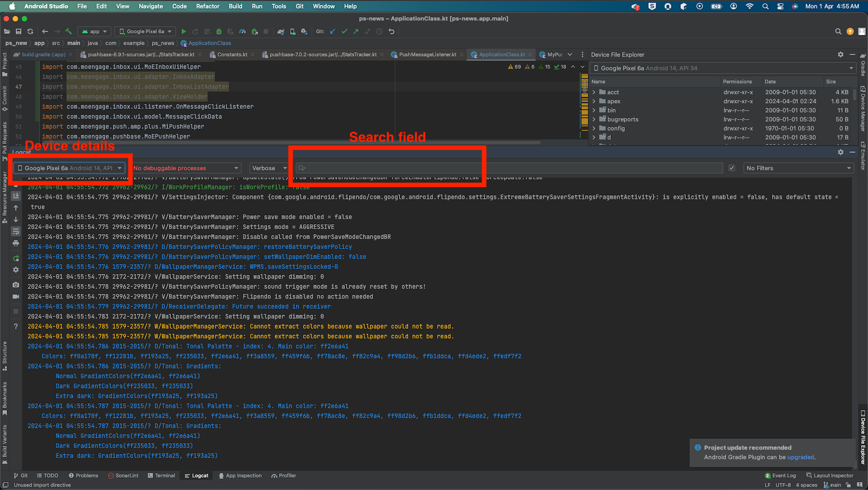Open the App Inspection tool window
The height and width of the screenshot is (490, 868).
click(240, 475)
